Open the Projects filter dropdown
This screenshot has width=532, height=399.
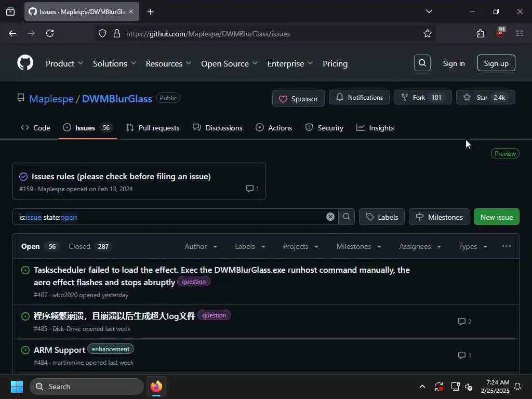(301, 246)
